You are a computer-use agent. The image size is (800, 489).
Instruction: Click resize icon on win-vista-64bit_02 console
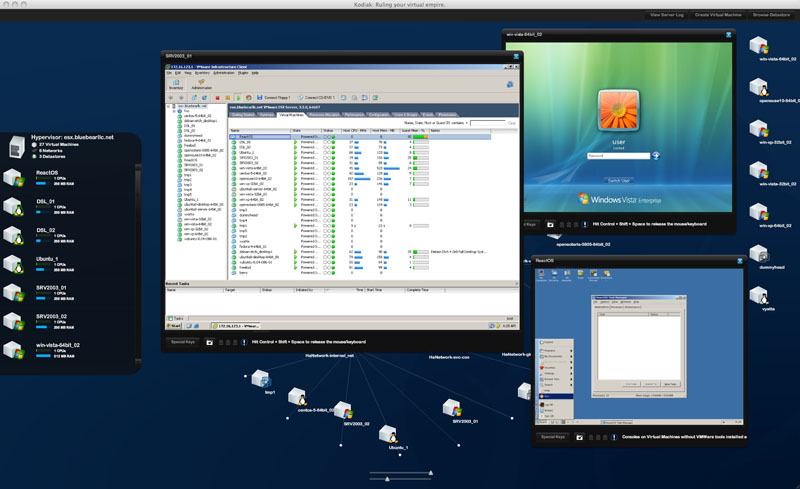coord(729,35)
